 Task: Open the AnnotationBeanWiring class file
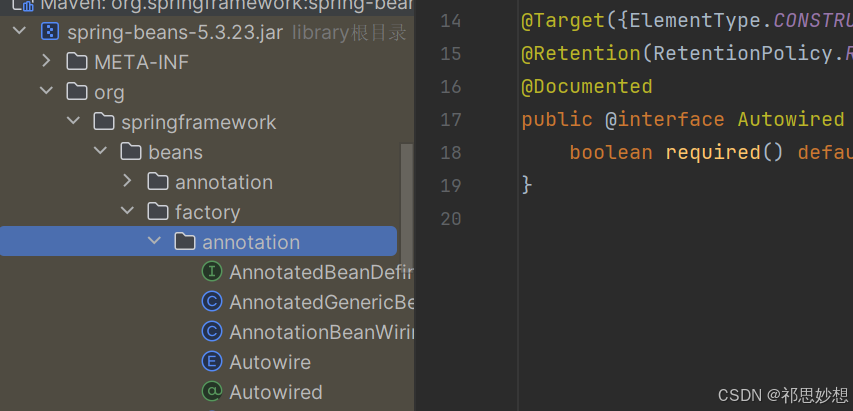point(322,332)
